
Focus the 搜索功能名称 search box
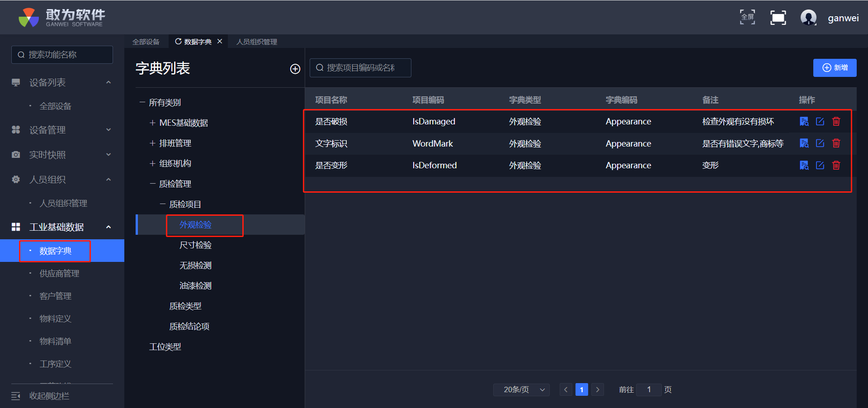(x=62, y=55)
